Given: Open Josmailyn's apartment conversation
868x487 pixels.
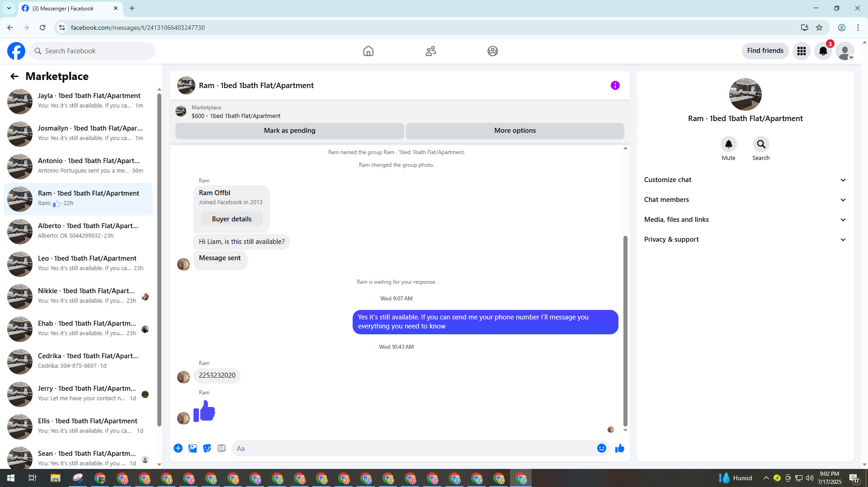Looking at the screenshot, I should click(x=78, y=134).
